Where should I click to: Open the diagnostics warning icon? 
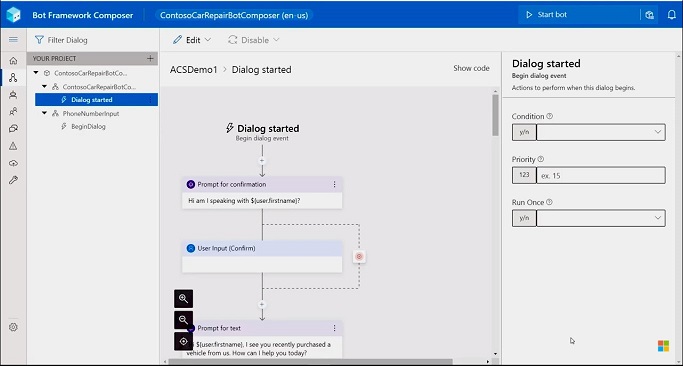[14, 146]
